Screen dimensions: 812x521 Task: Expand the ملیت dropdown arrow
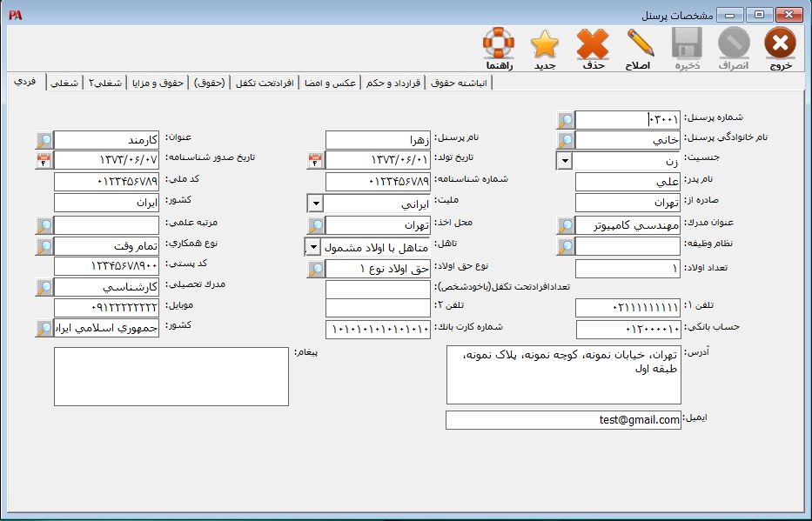(315, 204)
